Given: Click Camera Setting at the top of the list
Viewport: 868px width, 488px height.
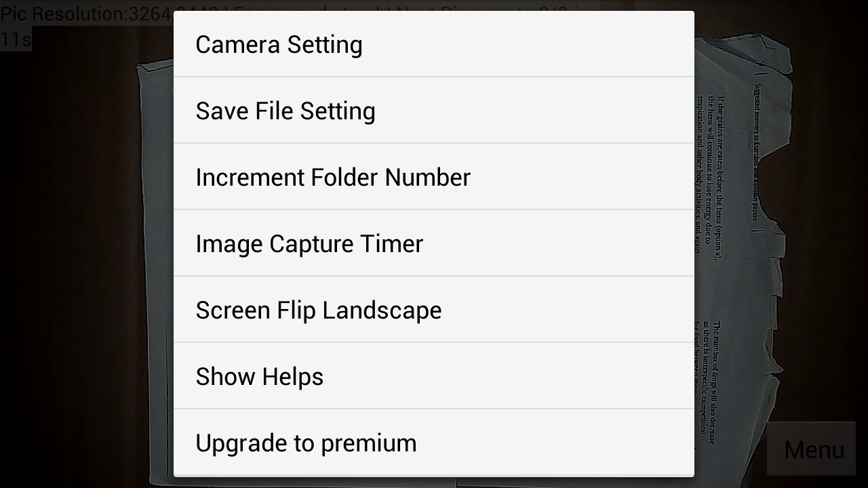Looking at the screenshot, I should (x=279, y=44).
